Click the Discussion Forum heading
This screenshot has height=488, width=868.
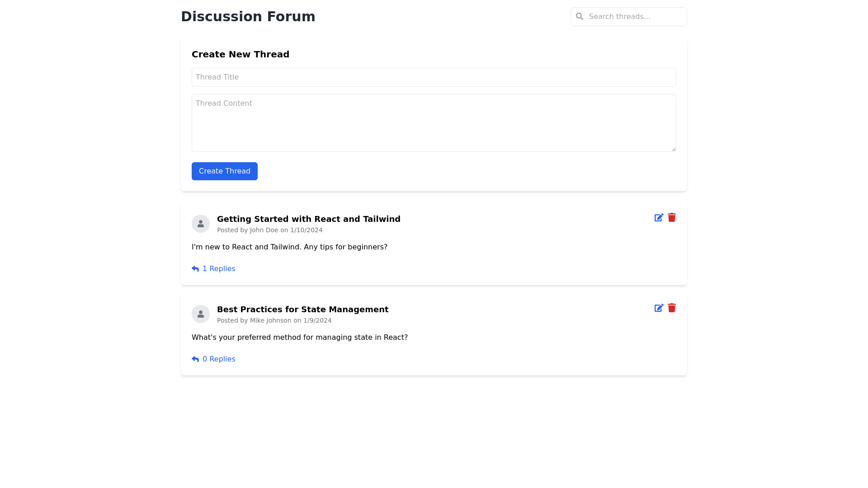coord(248,17)
